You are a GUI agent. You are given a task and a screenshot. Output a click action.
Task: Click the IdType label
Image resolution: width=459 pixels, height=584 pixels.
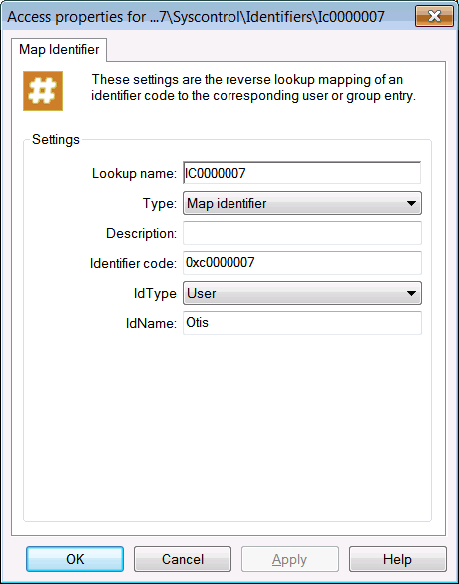155,293
